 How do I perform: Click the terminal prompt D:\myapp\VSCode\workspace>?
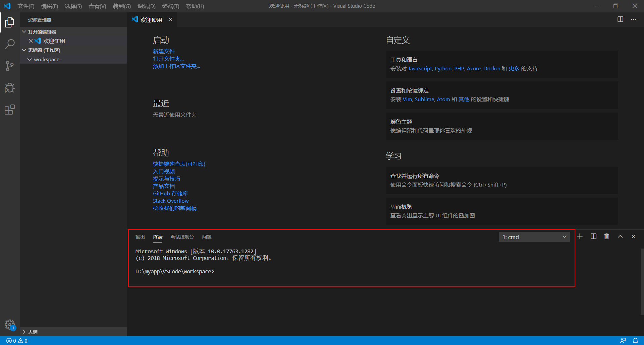(x=175, y=271)
